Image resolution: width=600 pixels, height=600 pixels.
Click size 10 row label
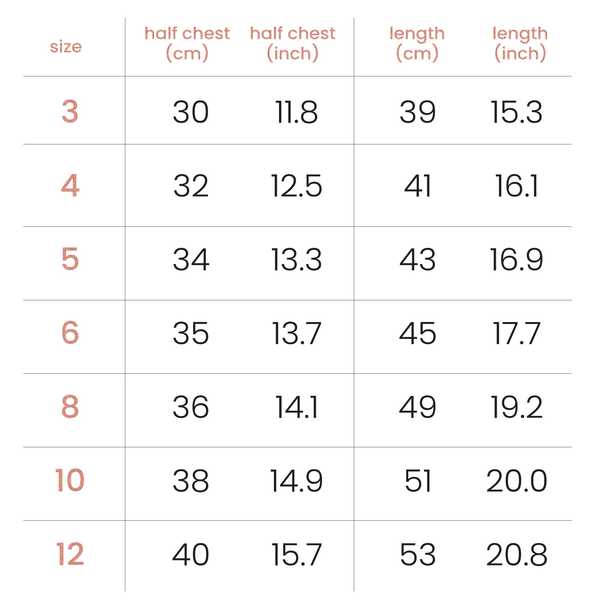coord(70,480)
